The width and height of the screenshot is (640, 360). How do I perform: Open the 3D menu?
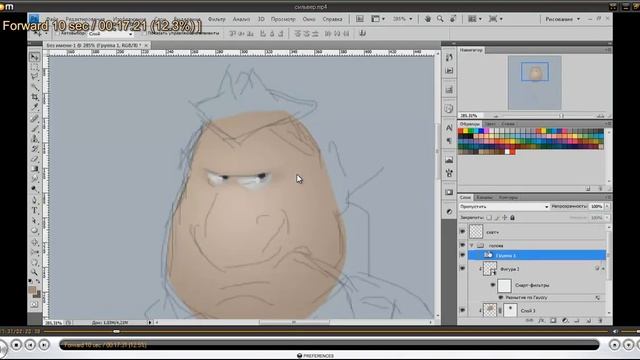(x=261, y=19)
